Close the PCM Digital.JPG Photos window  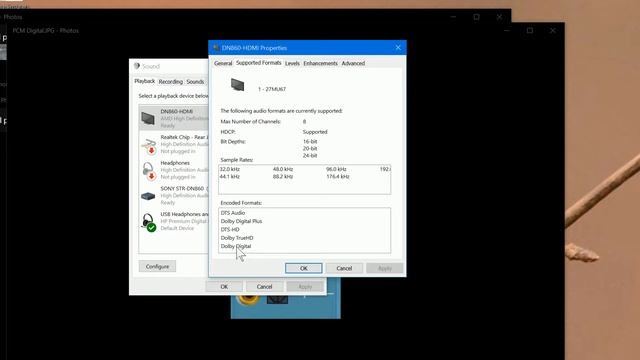point(553,31)
